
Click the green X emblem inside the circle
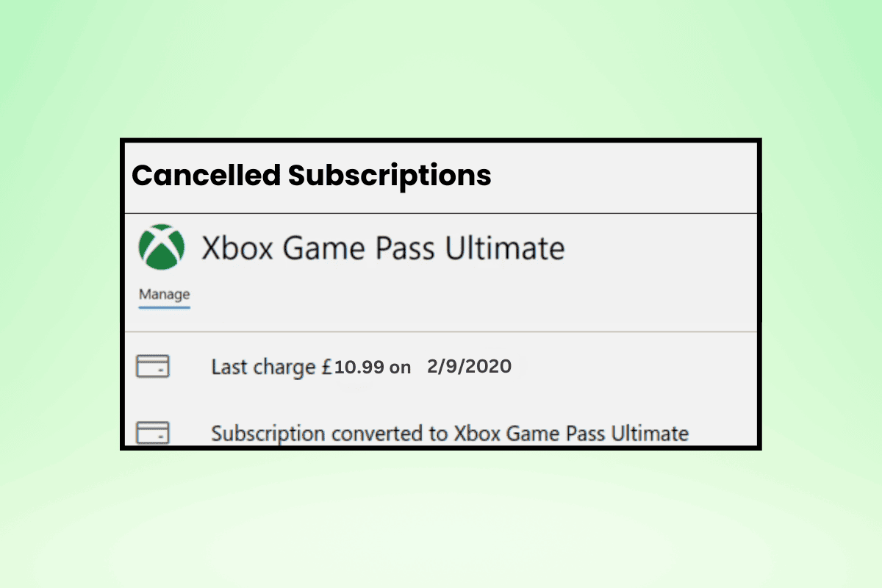[x=161, y=248]
